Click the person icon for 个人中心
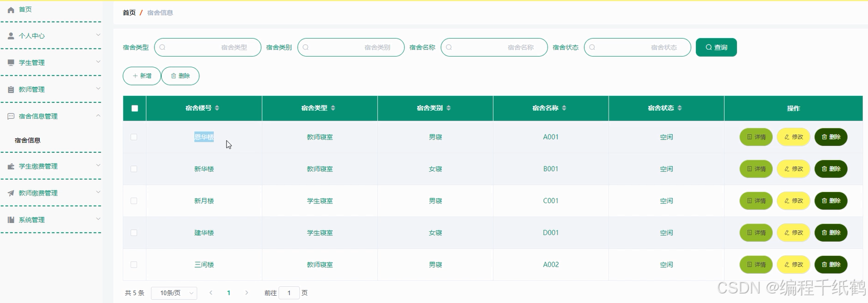 (11, 36)
